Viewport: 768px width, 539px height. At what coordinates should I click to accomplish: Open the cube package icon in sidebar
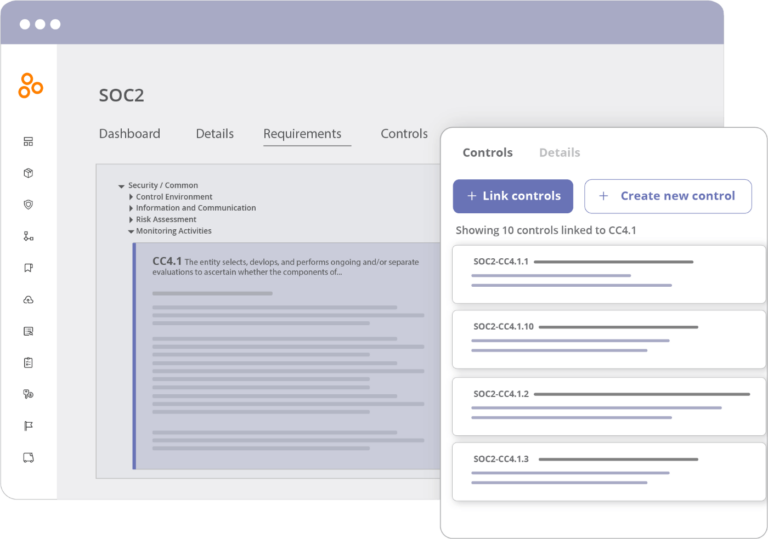28,173
